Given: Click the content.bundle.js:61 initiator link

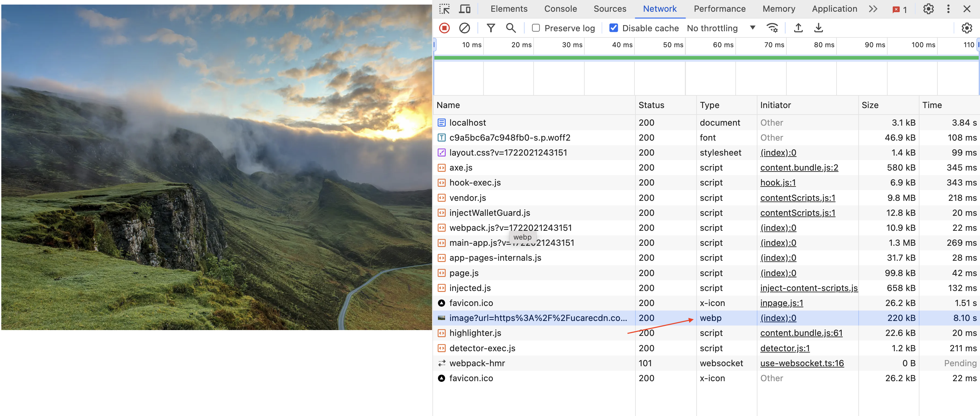Looking at the screenshot, I should click(801, 333).
